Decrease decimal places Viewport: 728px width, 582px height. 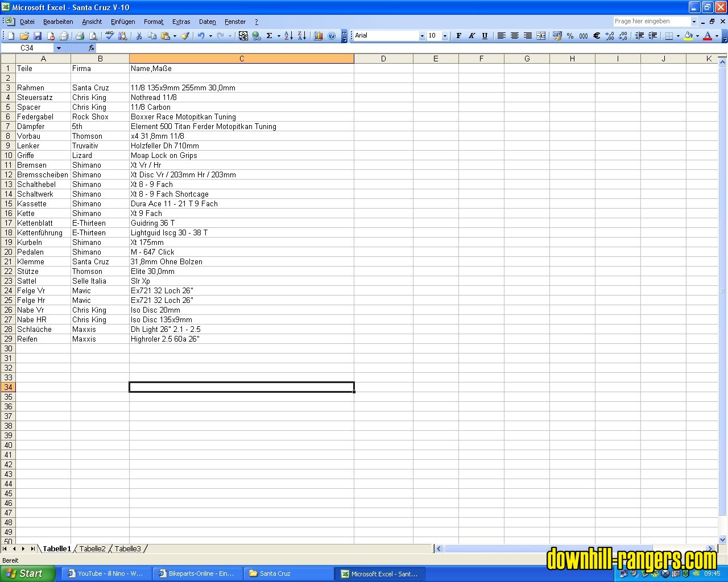click(x=623, y=36)
